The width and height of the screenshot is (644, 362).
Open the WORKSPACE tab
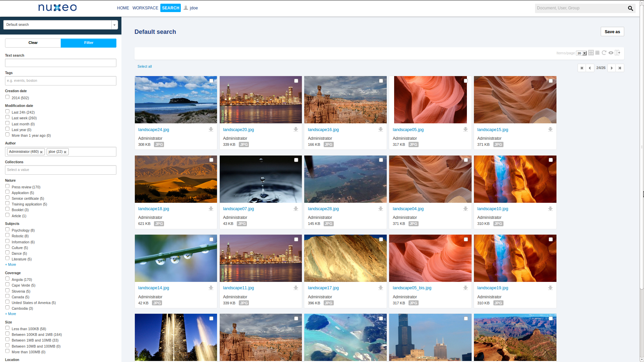coord(145,8)
